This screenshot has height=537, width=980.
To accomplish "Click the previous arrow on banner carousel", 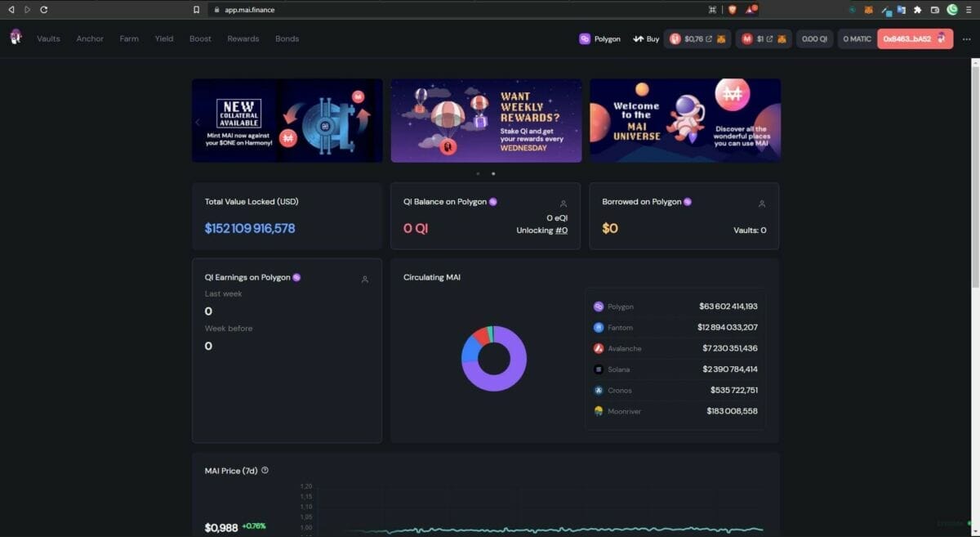I will click(x=197, y=122).
